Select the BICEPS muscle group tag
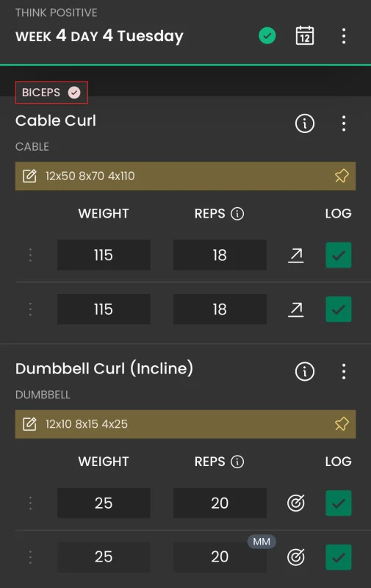 tap(51, 93)
